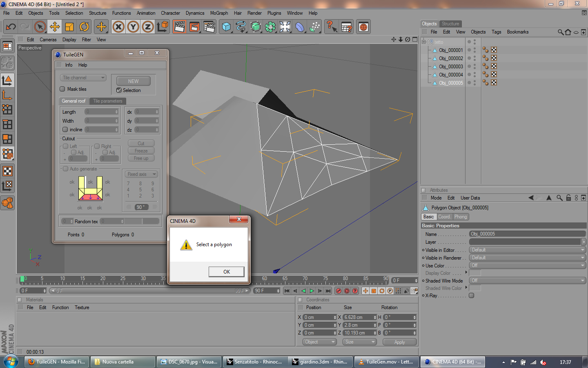Enable the Mask tiles checkbox

62,89
